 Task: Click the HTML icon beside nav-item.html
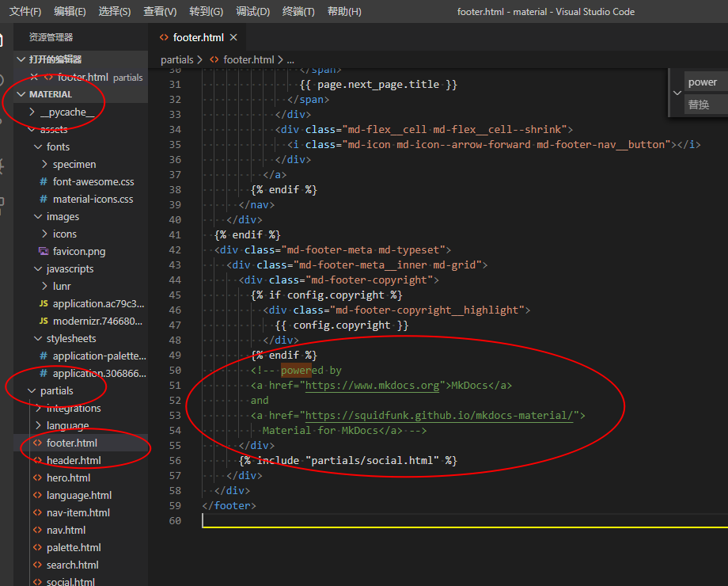(x=37, y=512)
